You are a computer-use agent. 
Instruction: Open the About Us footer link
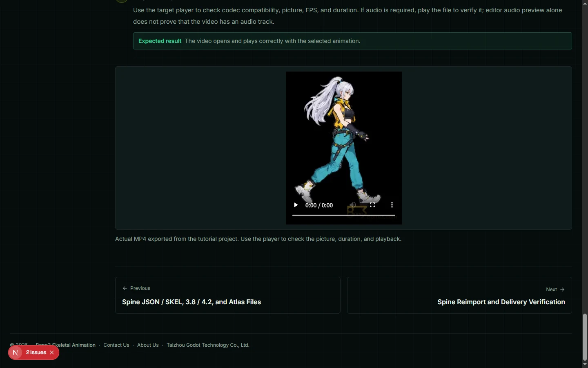pyautogui.click(x=148, y=345)
